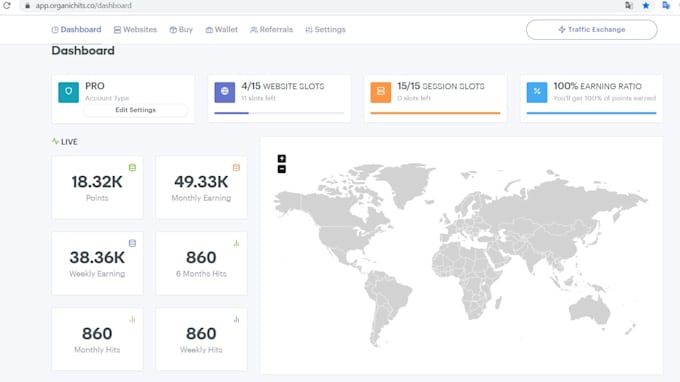Click the browser translate icon

(629, 6)
